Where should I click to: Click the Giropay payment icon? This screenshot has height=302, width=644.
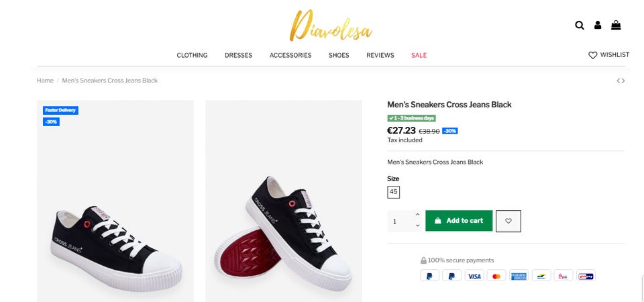point(586,276)
